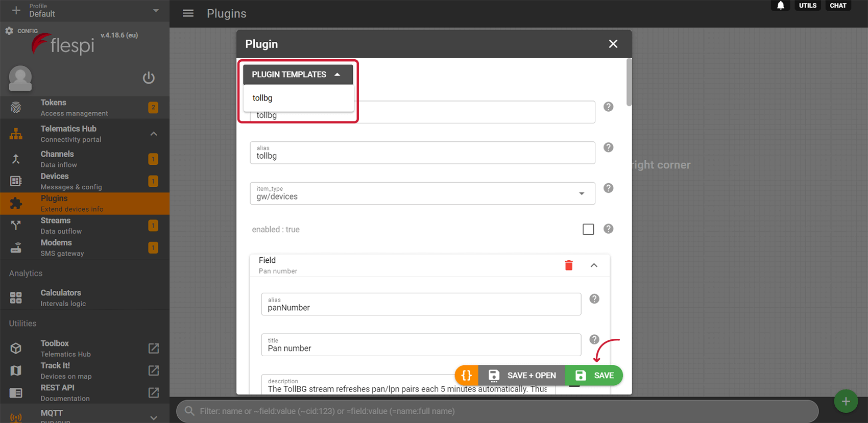Click help icon next to plugin alias field
The height and width of the screenshot is (423, 868).
[x=608, y=147]
